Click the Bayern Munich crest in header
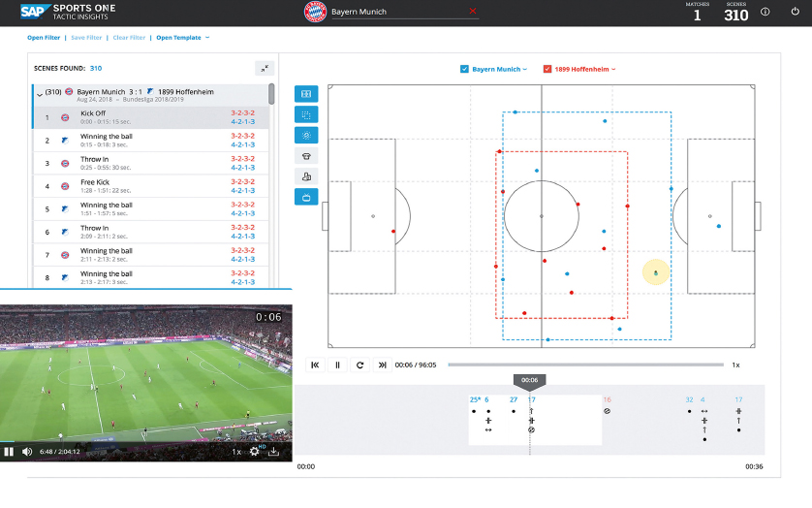This screenshot has height=508, width=812. pos(315,12)
